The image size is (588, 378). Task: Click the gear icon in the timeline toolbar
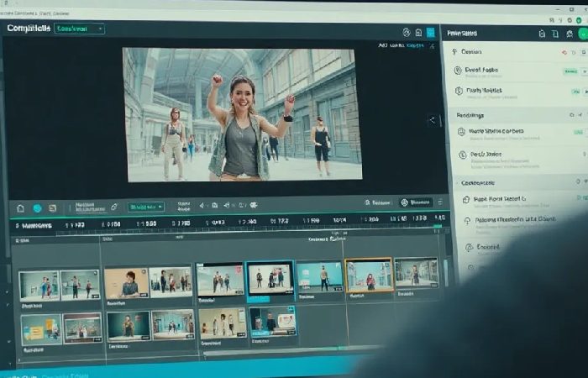[x=254, y=205]
